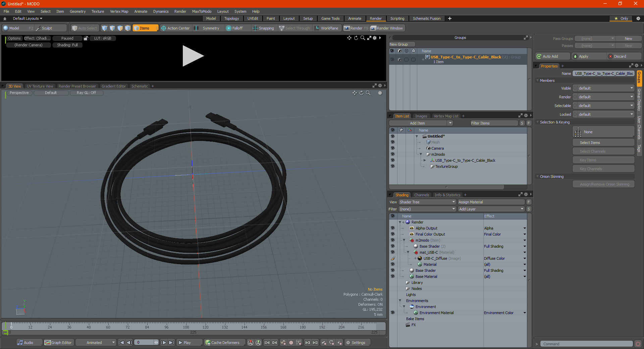The image size is (644, 349).
Task: Toggle Symmetry mode
Action: click(x=208, y=28)
